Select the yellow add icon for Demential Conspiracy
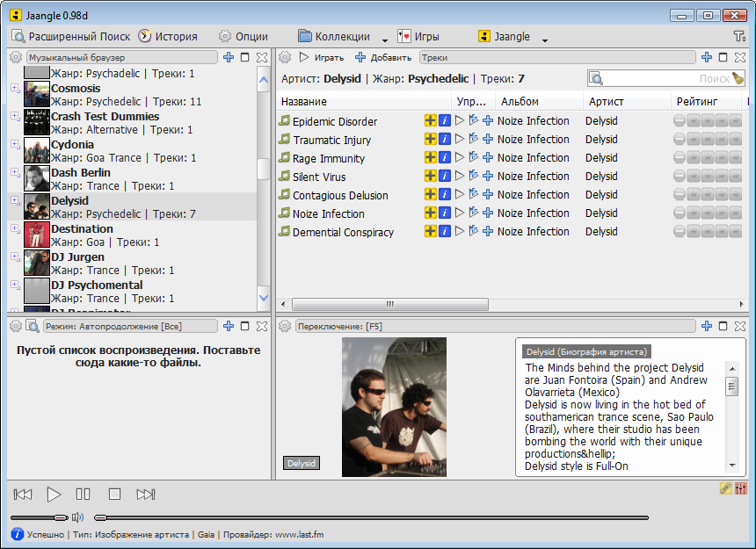 point(430,231)
